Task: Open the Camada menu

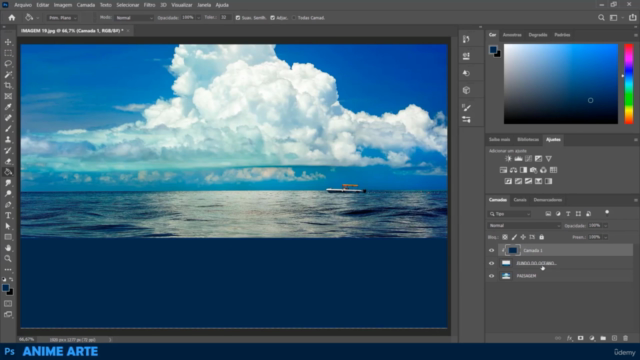Action: coord(86,5)
